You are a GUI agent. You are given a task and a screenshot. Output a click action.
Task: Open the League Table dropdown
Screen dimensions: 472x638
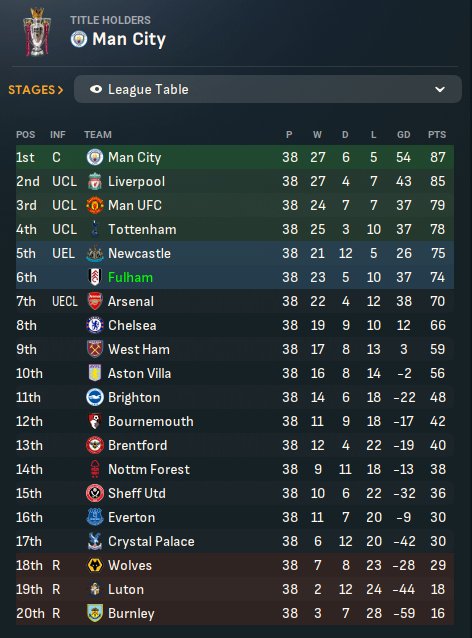click(x=268, y=89)
